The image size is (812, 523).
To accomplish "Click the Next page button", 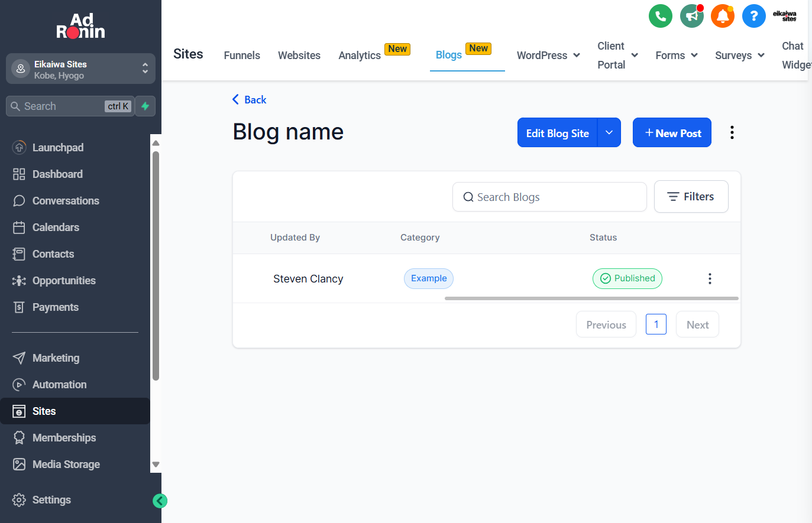I will (x=697, y=324).
